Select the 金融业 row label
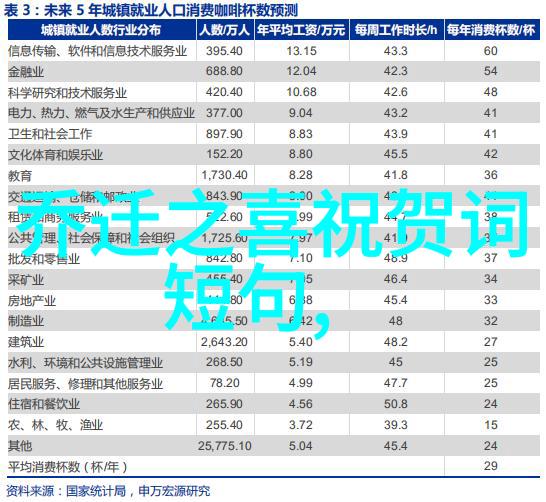 tap(26, 72)
